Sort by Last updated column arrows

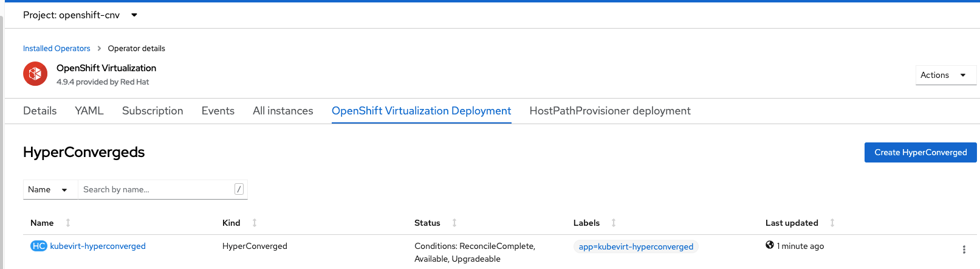click(832, 223)
